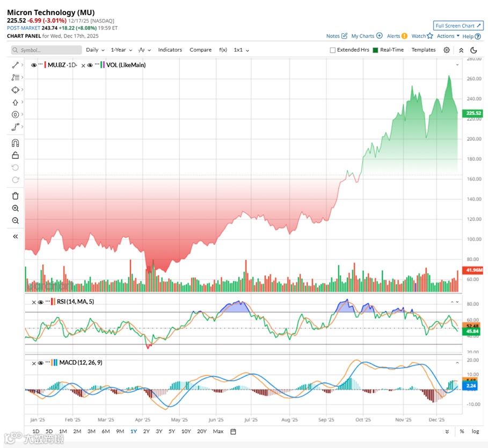This screenshot has height=448, width=488.
Task: Toggle percent scale button
Action: [462, 431]
